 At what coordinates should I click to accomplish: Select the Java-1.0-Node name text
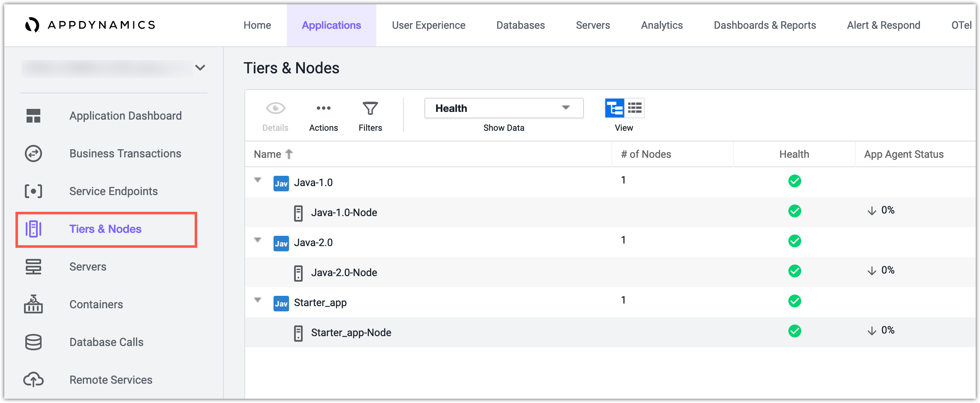(344, 213)
